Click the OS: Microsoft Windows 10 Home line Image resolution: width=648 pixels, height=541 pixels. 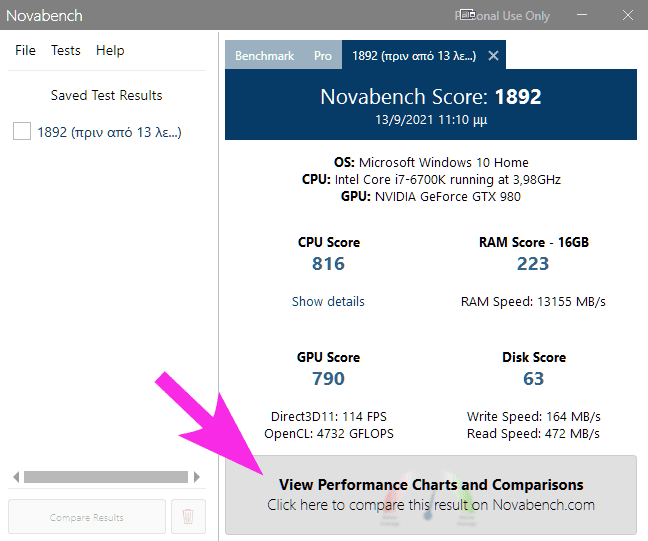(431, 162)
